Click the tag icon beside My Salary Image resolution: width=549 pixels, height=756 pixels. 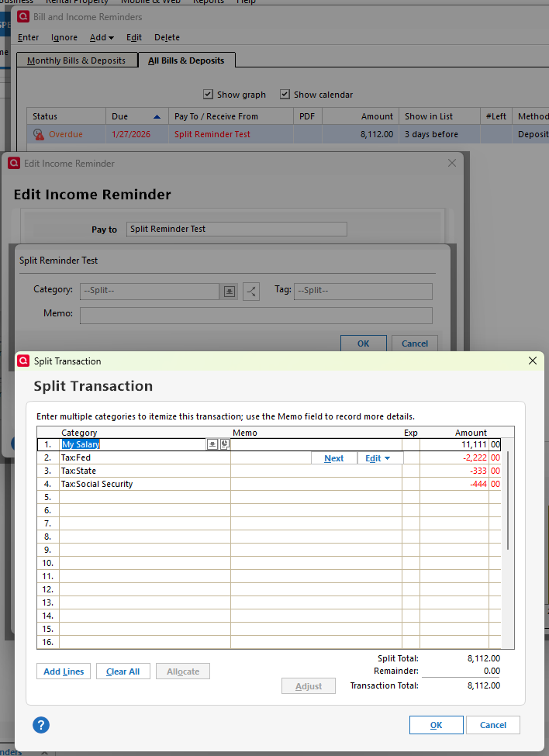(x=225, y=444)
